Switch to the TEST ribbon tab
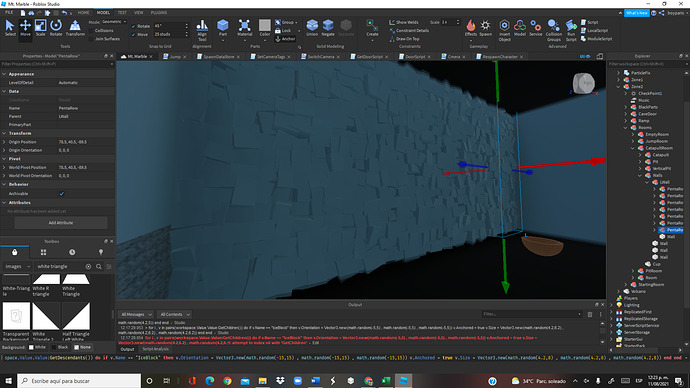Image resolution: width=690 pixels, height=388 pixels. [122, 13]
